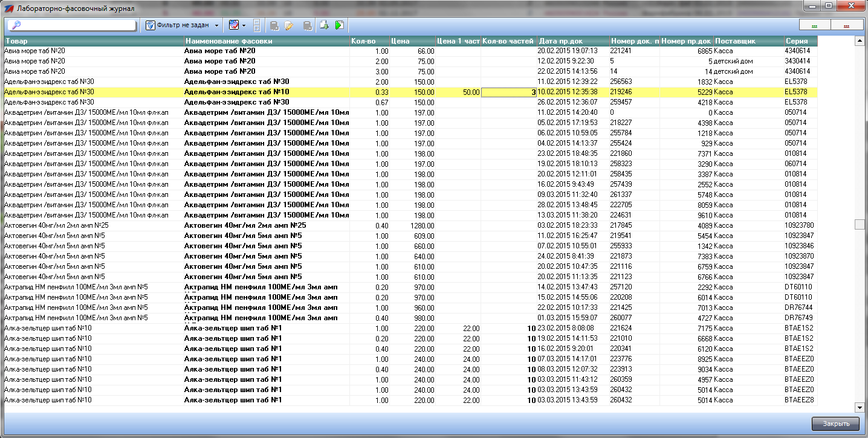Click the edit document pencil icon
This screenshot has height=438, width=868.
(290, 25)
